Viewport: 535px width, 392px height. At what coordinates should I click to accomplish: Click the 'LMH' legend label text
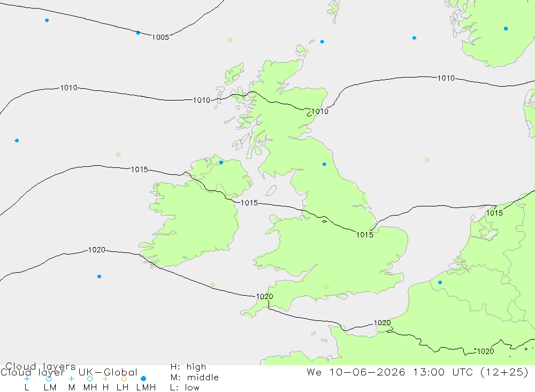[x=146, y=388]
